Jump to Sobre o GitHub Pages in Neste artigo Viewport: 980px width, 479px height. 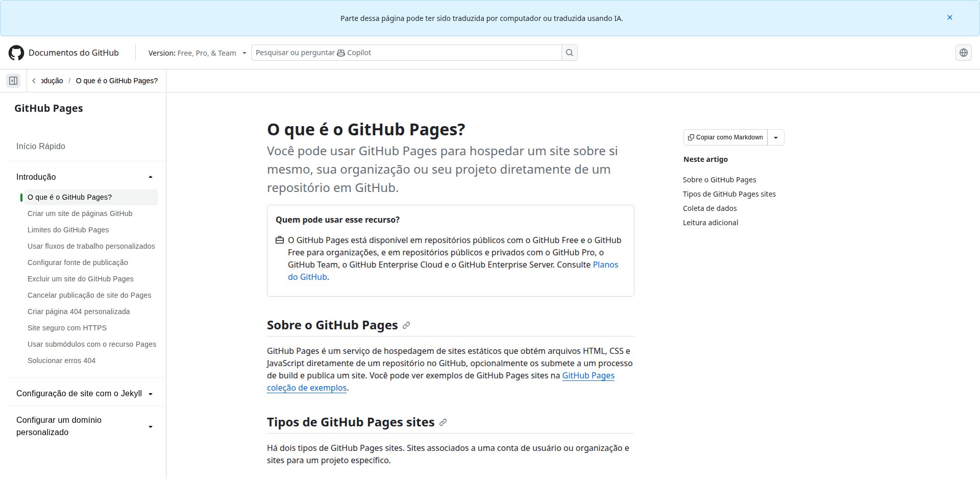[x=720, y=180]
